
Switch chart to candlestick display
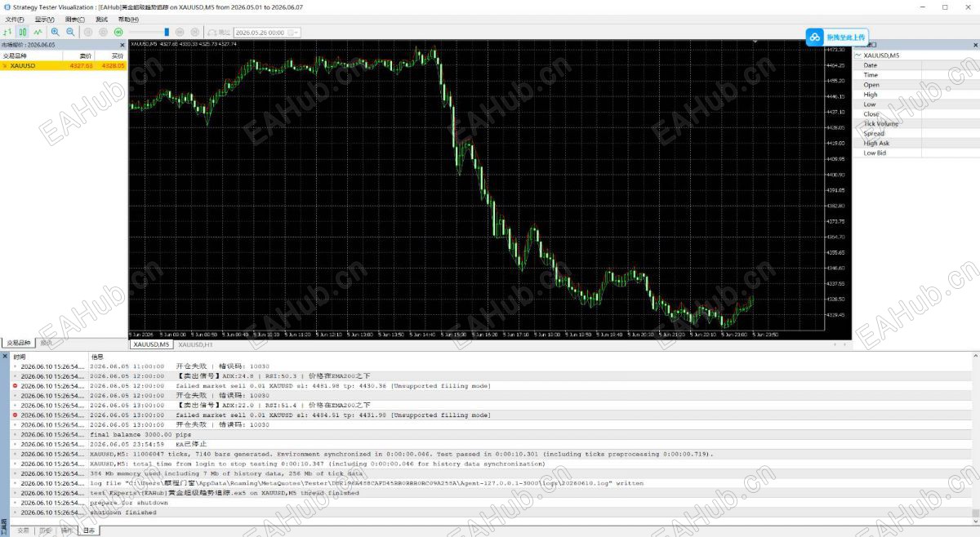pos(23,32)
